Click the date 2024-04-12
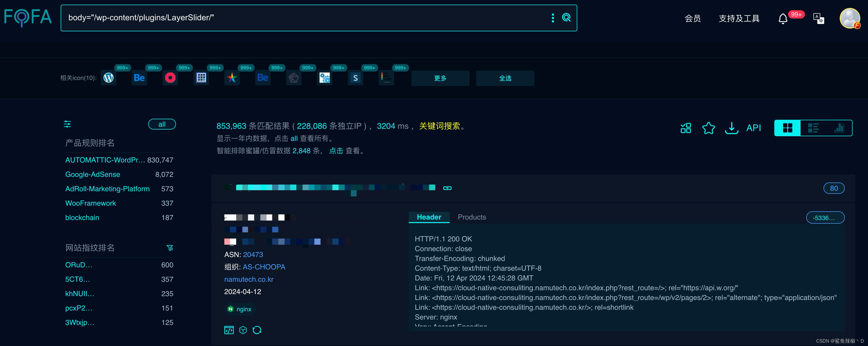This screenshot has width=868, height=346. (x=243, y=292)
